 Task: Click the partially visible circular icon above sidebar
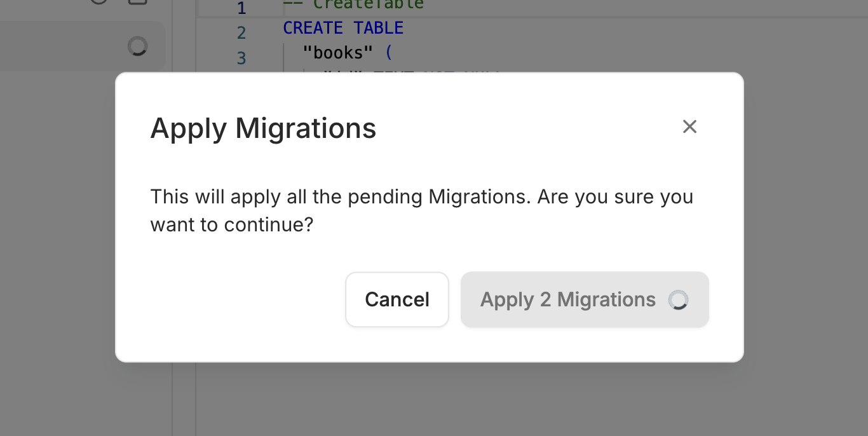(99, 2)
